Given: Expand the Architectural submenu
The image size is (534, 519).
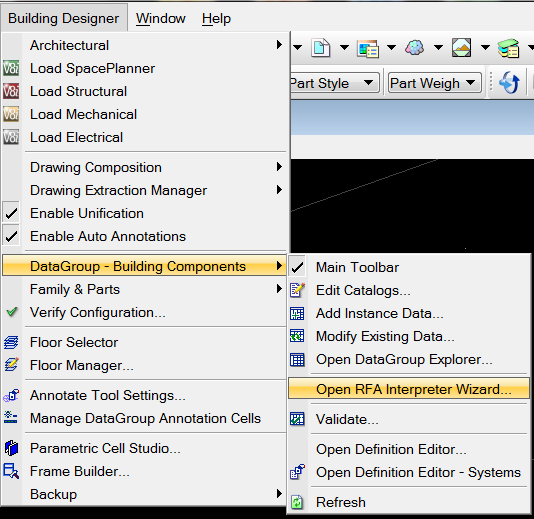Looking at the screenshot, I should coord(144,45).
